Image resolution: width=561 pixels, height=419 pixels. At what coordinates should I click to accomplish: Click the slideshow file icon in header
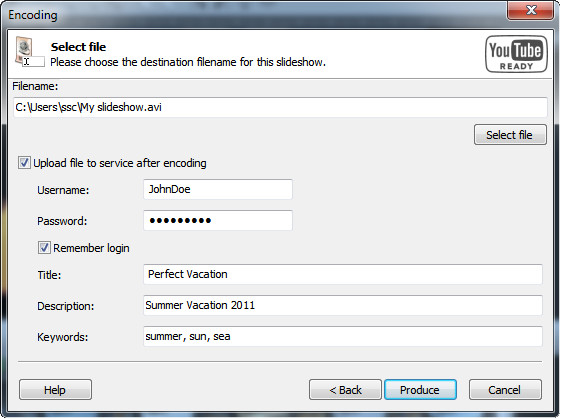click(x=30, y=52)
